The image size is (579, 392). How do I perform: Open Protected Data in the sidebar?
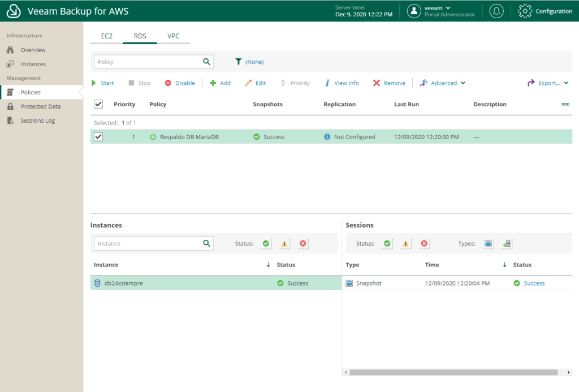(41, 106)
